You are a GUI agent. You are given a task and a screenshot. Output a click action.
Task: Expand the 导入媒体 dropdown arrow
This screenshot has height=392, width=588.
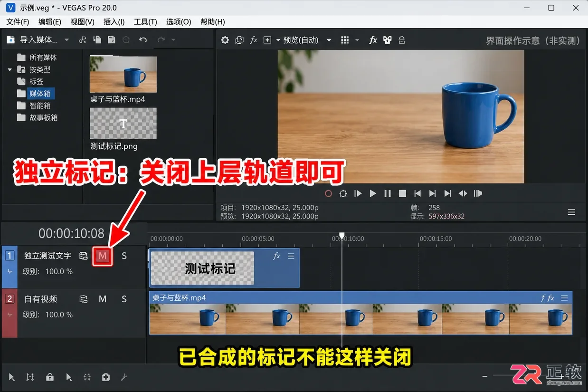click(66, 40)
